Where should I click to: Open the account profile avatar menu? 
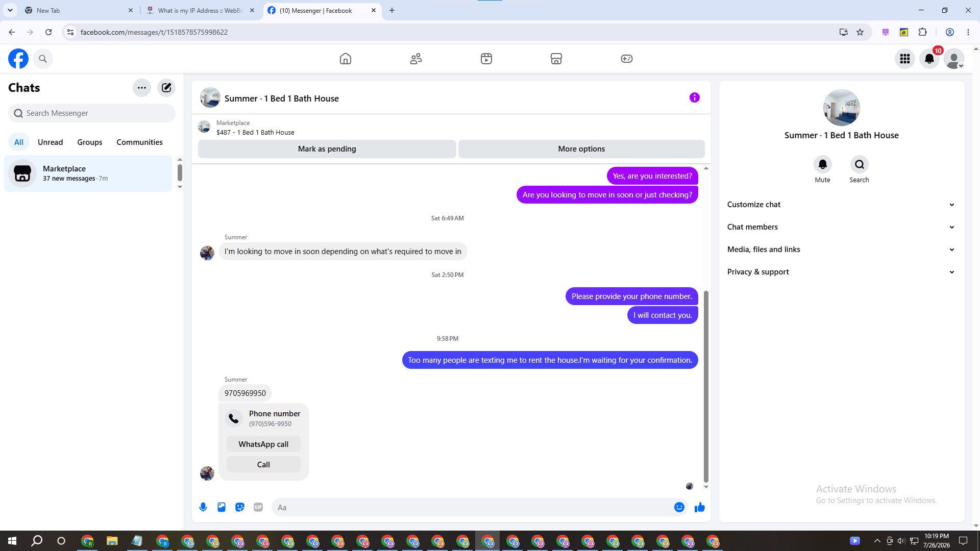pyautogui.click(x=954, y=59)
